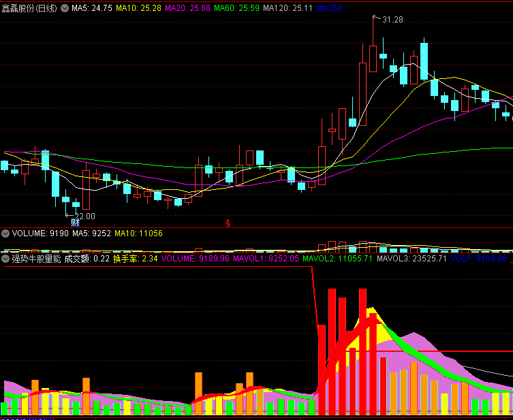Screen dimensions: 513x420
Task: Click the 22.00 low price annotation
Action: pos(84,216)
